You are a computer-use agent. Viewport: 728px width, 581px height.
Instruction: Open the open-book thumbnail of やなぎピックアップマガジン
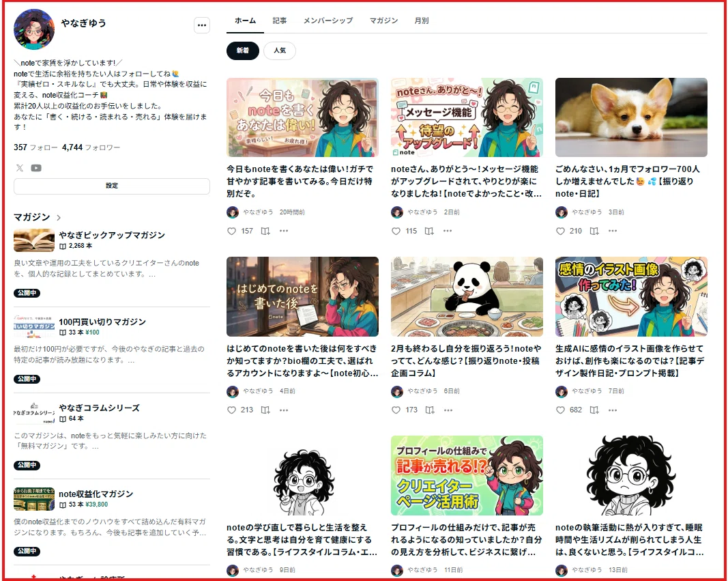click(34, 240)
